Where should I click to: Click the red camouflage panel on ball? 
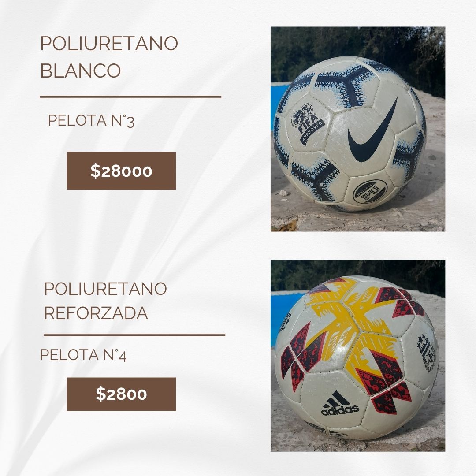(384, 384)
